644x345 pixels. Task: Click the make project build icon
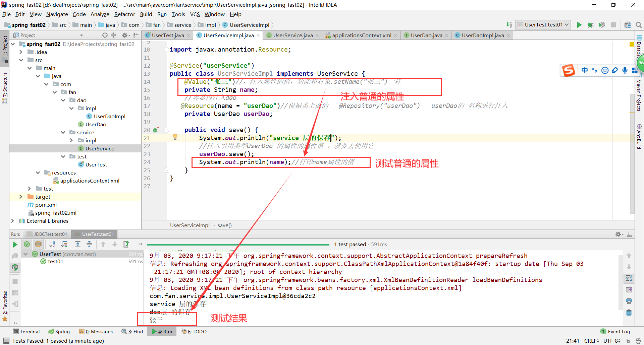[509, 25]
